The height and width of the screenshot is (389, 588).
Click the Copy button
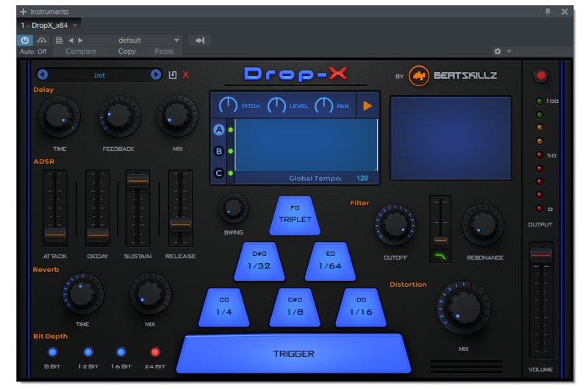click(126, 51)
